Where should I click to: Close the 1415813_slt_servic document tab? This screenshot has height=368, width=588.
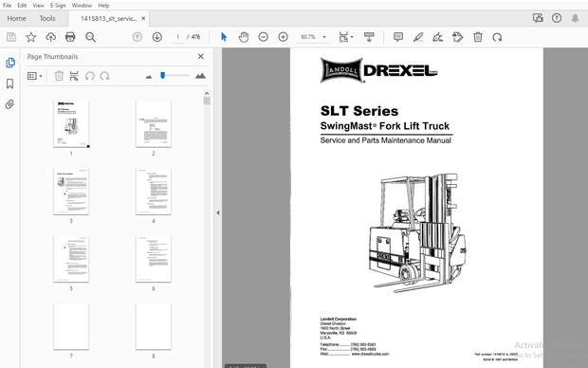click(143, 18)
